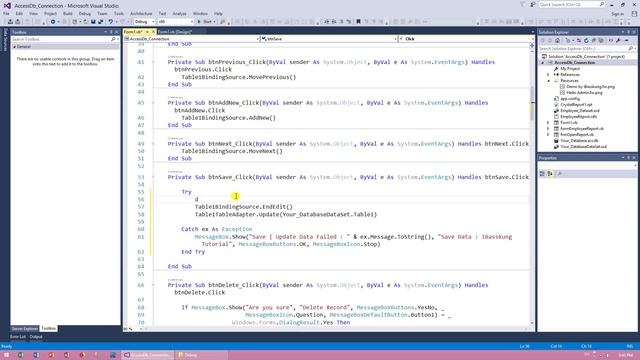Click the Refresh icon in Solution Explorer
Viewport: 640px width, 360px height.
pos(587,41)
